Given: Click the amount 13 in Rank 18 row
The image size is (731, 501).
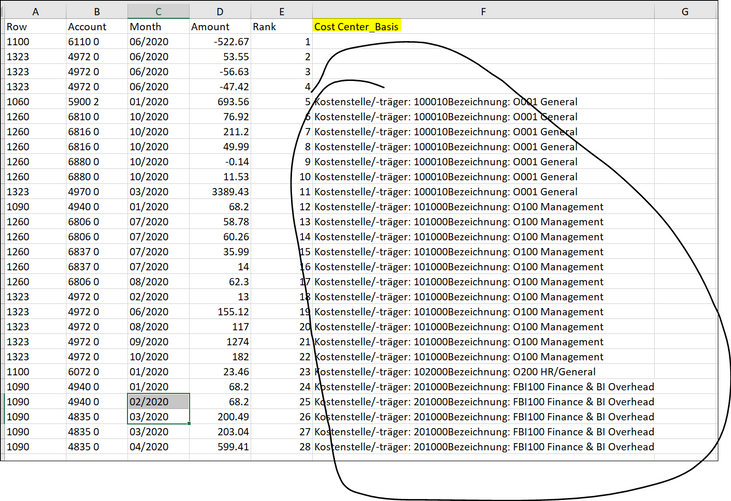Looking at the screenshot, I should [220, 296].
